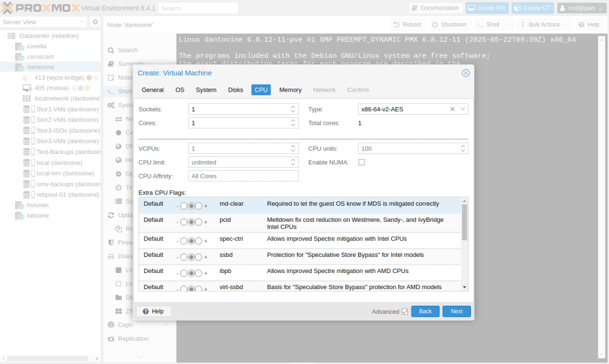Click the Summary book icon in node menu
This screenshot has height=364, width=609.
coord(111,64)
